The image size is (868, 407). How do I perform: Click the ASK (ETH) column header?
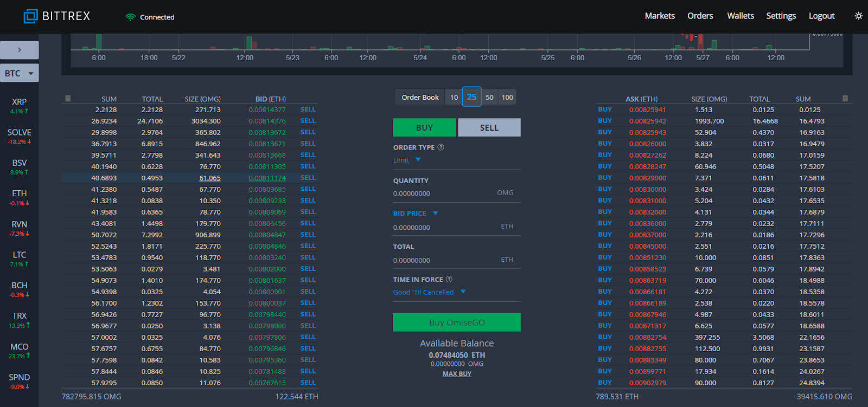point(642,99)
